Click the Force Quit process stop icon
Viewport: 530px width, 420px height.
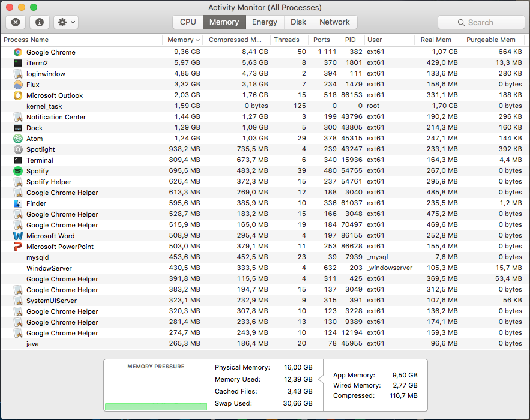(x=16, y=22)
